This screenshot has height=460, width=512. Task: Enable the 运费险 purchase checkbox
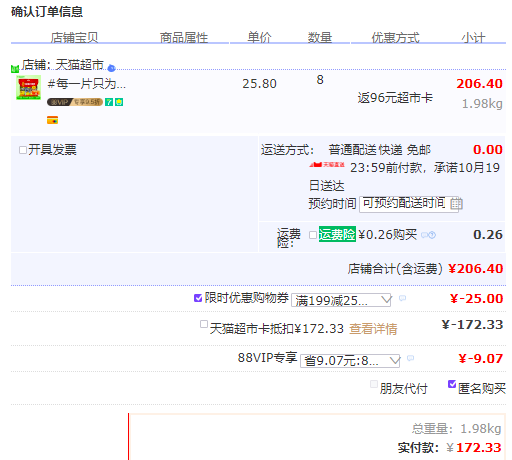pos(313,235)
